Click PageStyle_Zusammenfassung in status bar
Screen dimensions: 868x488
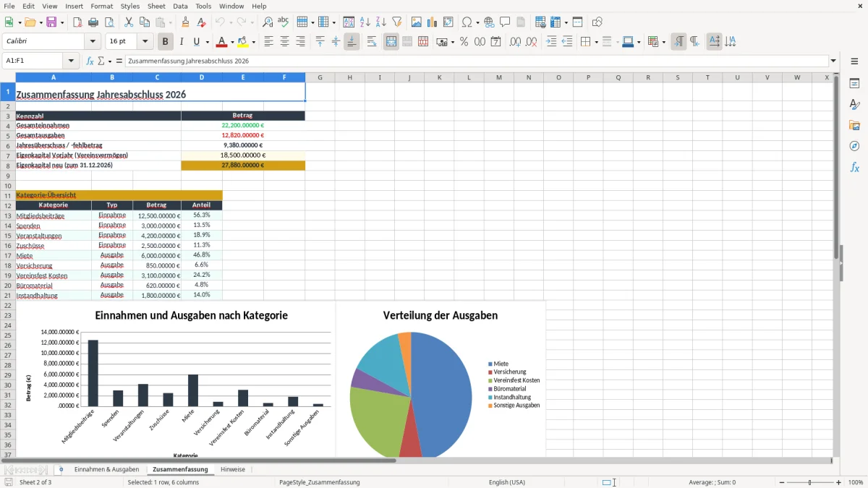point(320,482)
